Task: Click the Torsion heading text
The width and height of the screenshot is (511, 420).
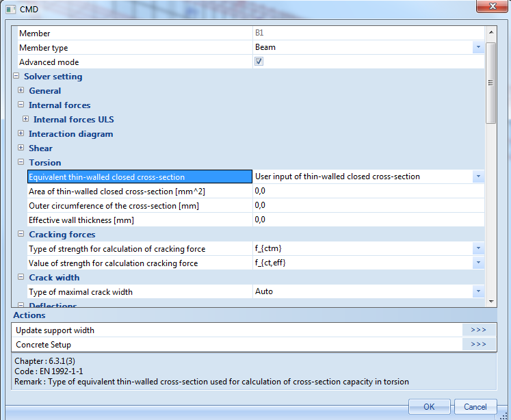Action: 45,162
